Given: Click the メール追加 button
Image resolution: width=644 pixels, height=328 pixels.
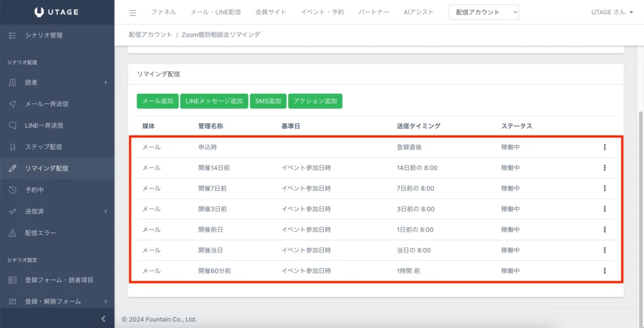Looking at the screenshot, I should 158,101.
